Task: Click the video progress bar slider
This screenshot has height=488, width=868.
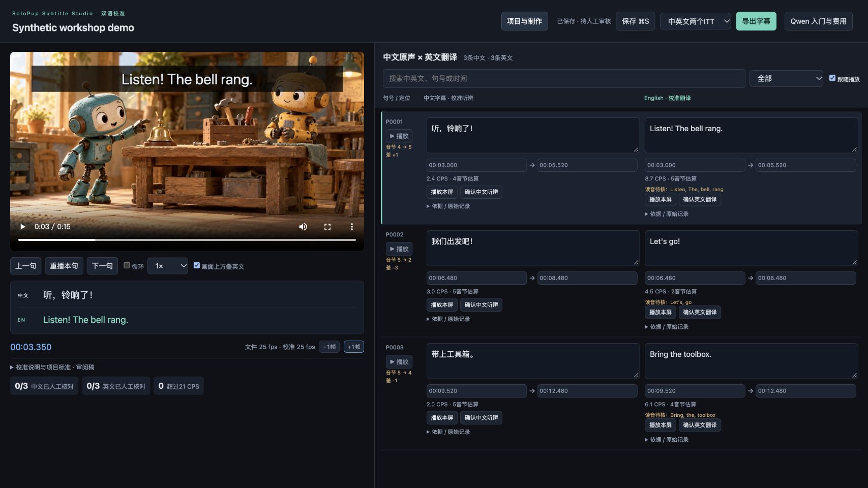Action: pyautogui.click(x=187, y=239)
